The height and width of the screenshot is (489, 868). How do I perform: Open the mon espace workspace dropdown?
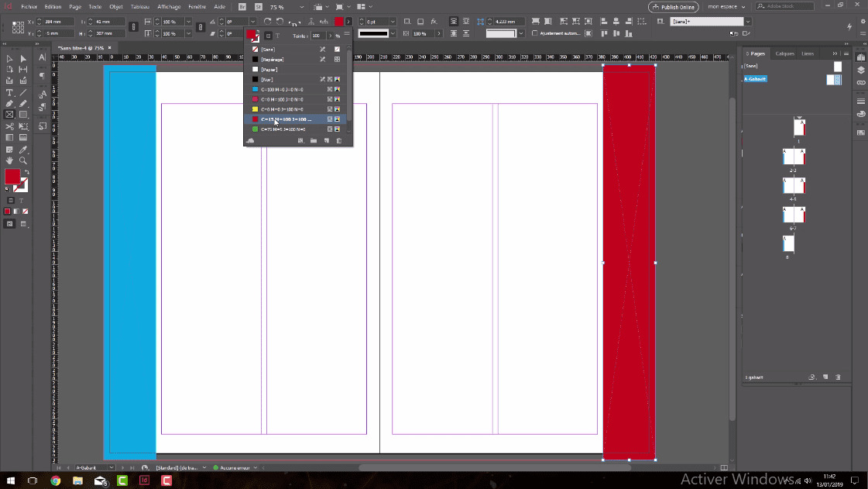[725, 6]
